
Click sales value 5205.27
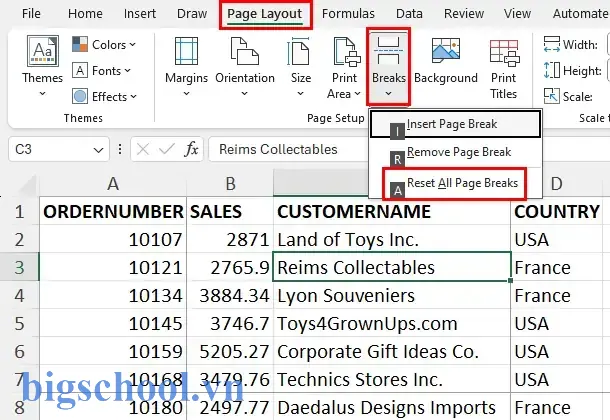click(230, 352)
